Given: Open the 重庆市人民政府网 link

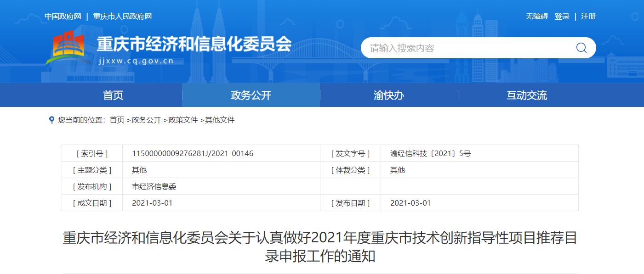Looking at the screenshot, I should click(122, 17).
